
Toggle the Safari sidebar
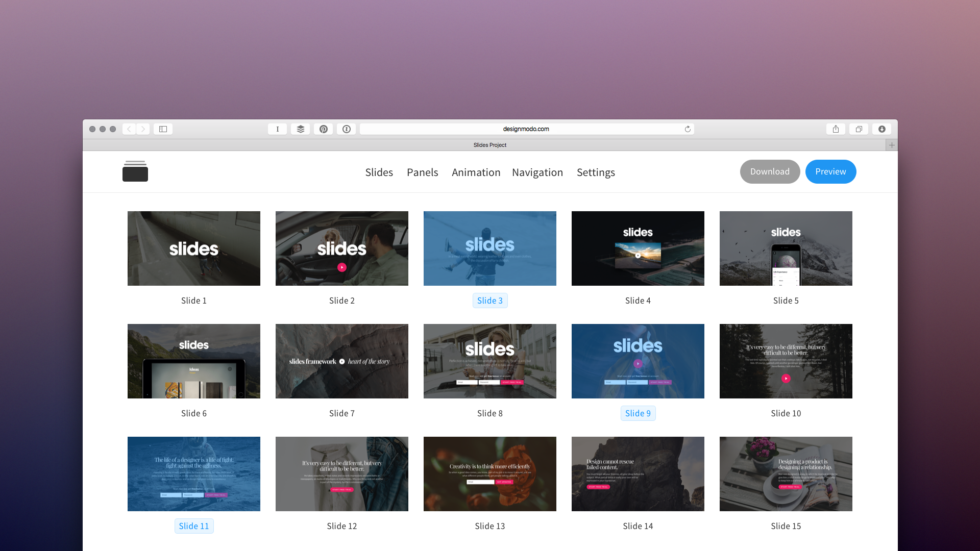[x=163, y=129]
